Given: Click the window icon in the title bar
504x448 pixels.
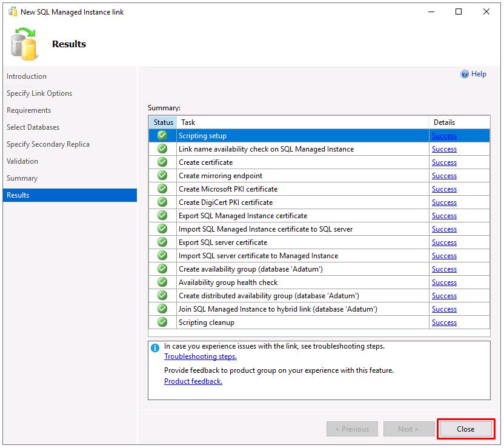Looking at the screenshot, I should (x=13, y=12).
